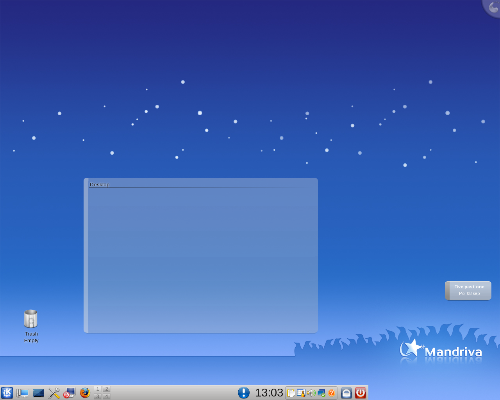Launch the wrench and screwdriver configuration tool
This screenshot has height=400, width=500.
pyautogui.click(x=54, y=393)
